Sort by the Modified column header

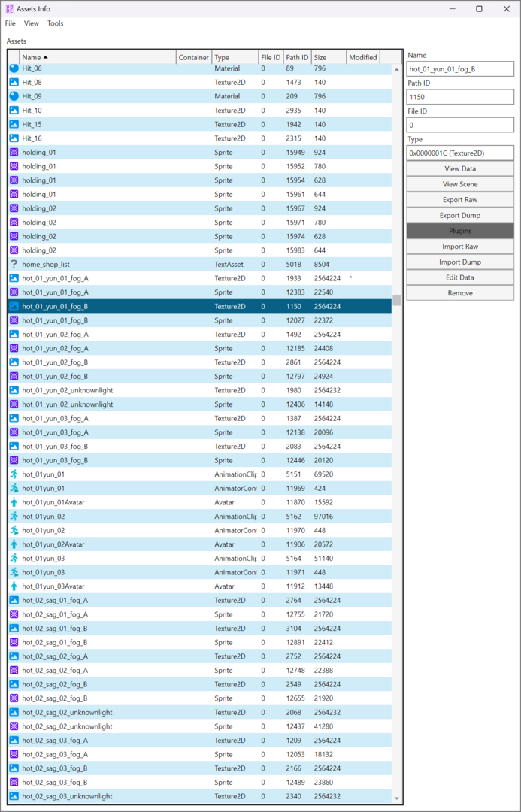(363, 57)
